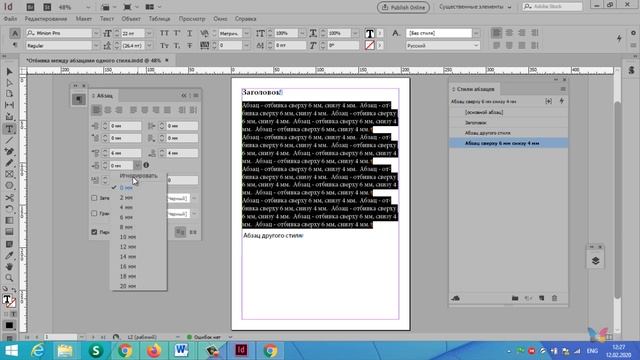Image resolution: width=640 pixels, height=360 pixels.
Task: Choose 'Игнорировать' in spacing dropdown list
Action: click(x=138, y=176)
